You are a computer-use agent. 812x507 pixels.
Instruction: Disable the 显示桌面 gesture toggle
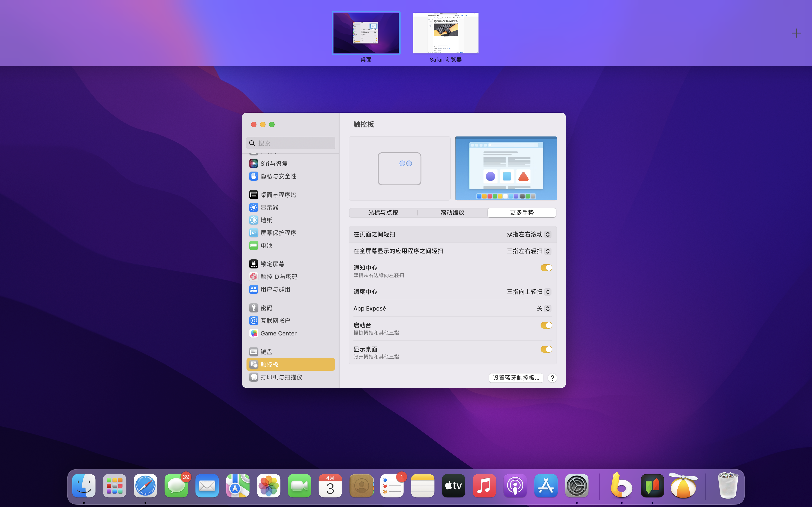546,349
